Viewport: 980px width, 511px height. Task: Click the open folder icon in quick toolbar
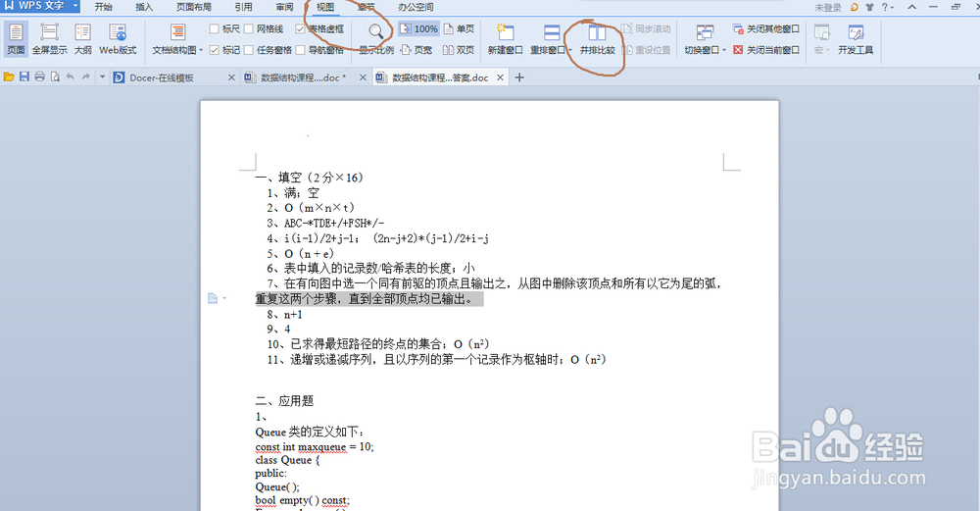pyautogui.click(x=9, y=77)
